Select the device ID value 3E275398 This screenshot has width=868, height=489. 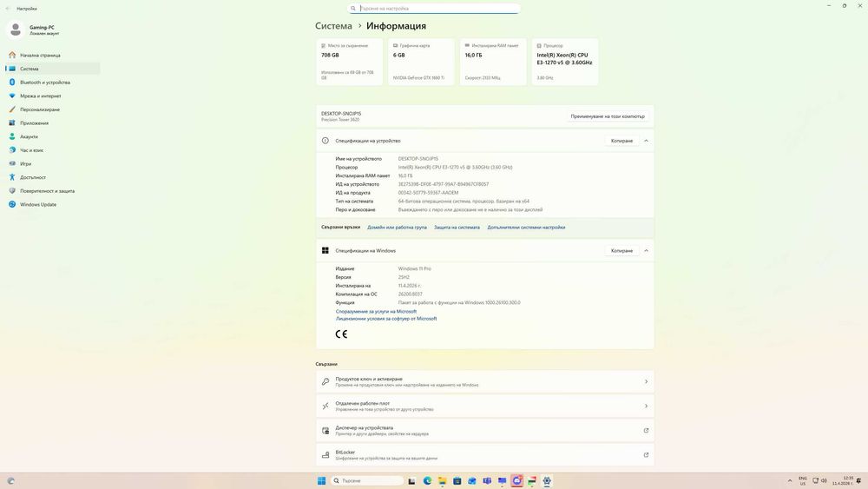tap(444, 184)
